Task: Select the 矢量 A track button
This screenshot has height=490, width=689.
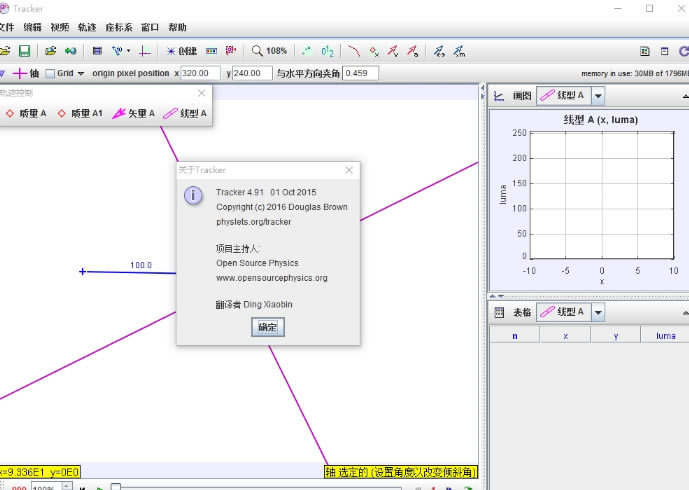Action: click(133, 114)
